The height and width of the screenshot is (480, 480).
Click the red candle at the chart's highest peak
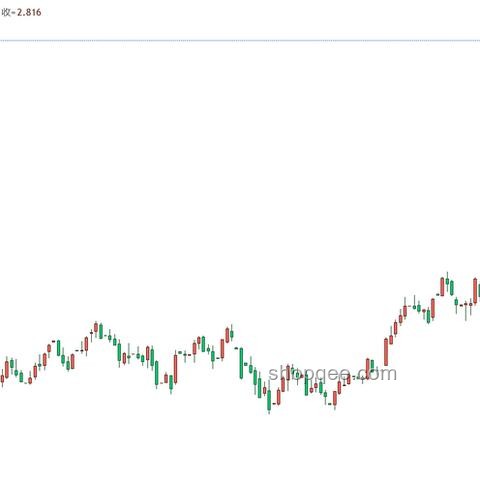(x=442, y=287)
